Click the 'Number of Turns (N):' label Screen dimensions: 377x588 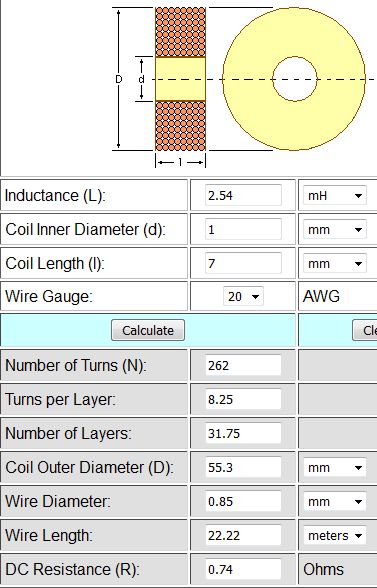pos(76,365)
